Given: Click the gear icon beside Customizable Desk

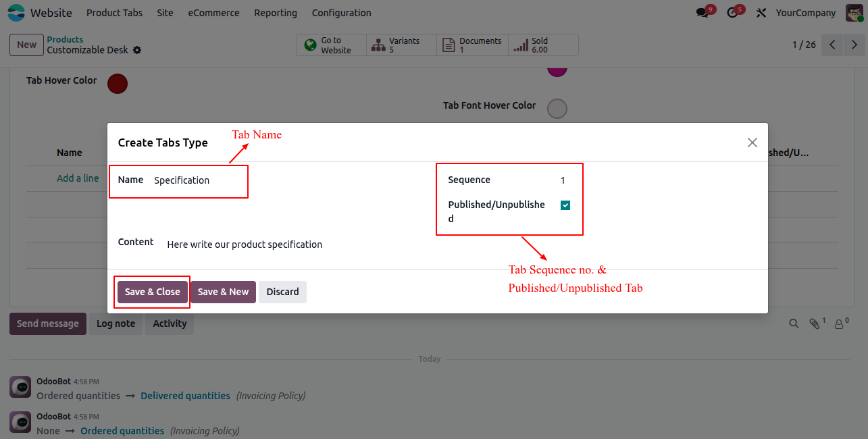Looking at the screenshot, I should tap(137, 50).
